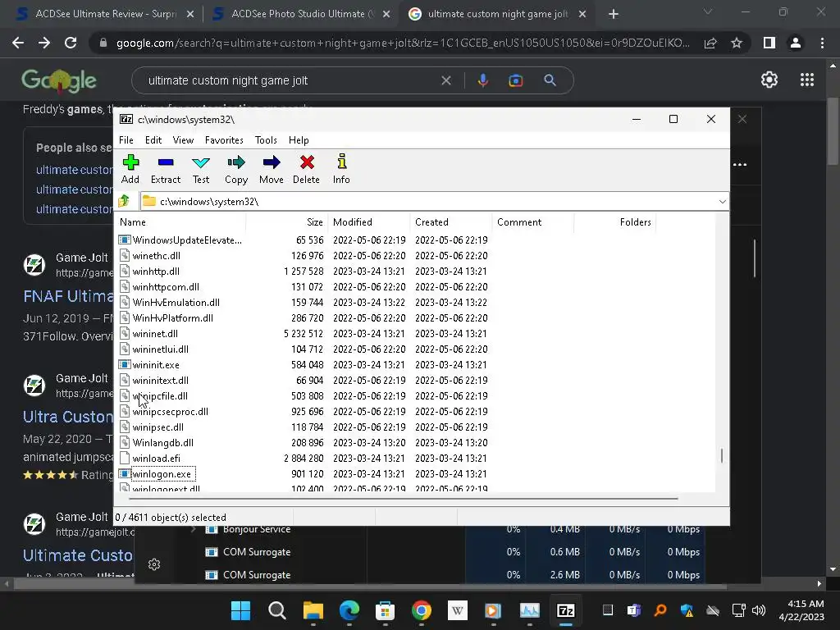Open the Help menu in 7-Zip
Screen dimensions: 840x630
click(x=299, y=139)
